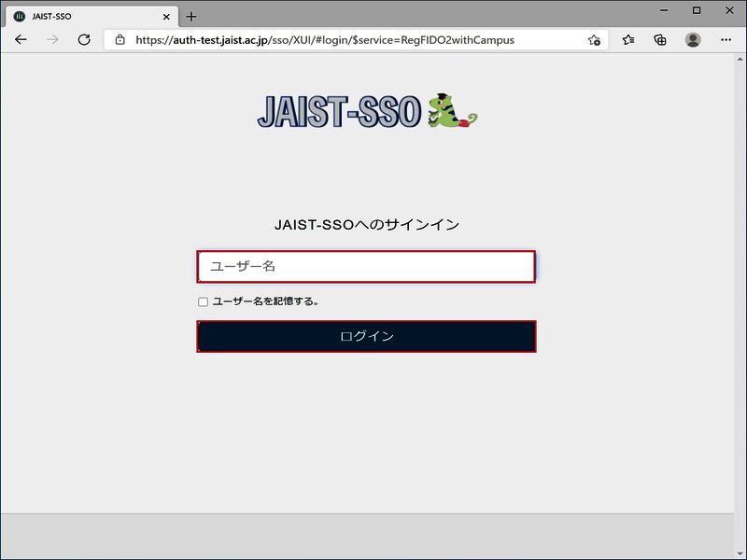Click the JAIST-SSOへのサインイン heading
Image resolution: width=747 pixels, height=560 pixels.
click(366, 225)
